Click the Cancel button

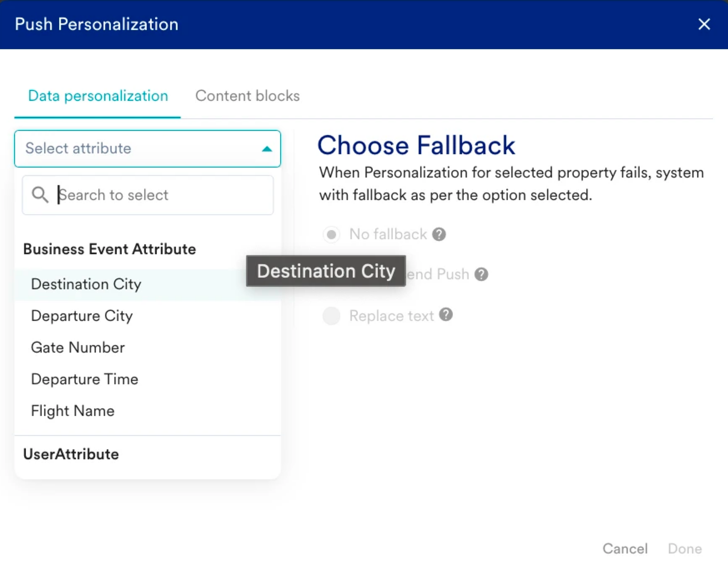point(625,549)
